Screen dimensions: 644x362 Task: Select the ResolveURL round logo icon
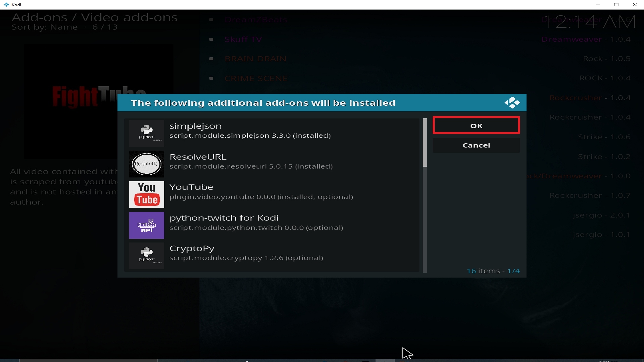(147, 164)
